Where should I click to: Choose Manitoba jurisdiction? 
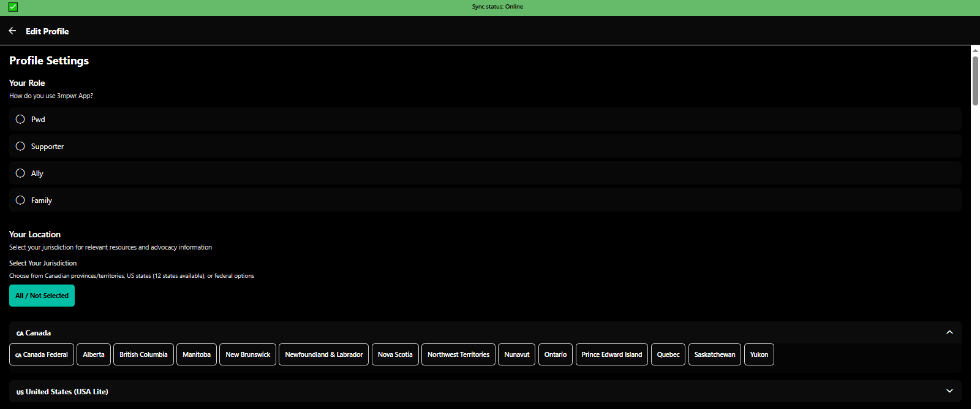point(197,354)
